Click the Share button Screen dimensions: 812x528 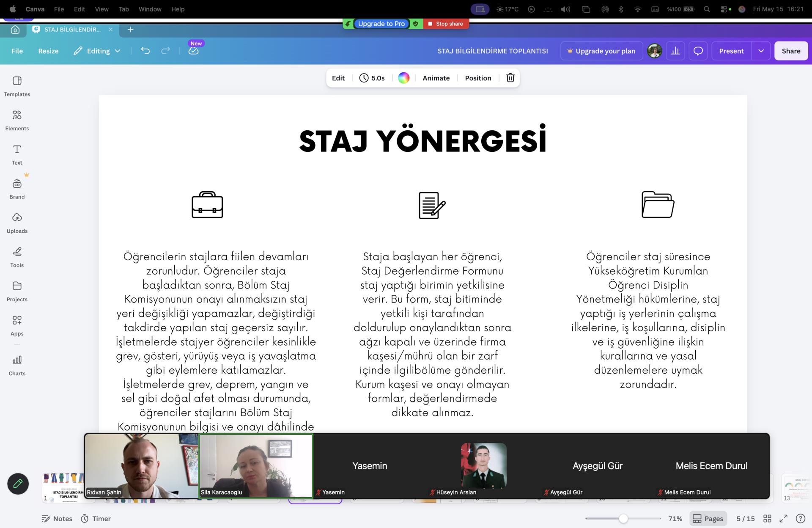click(x=791, y=51)
